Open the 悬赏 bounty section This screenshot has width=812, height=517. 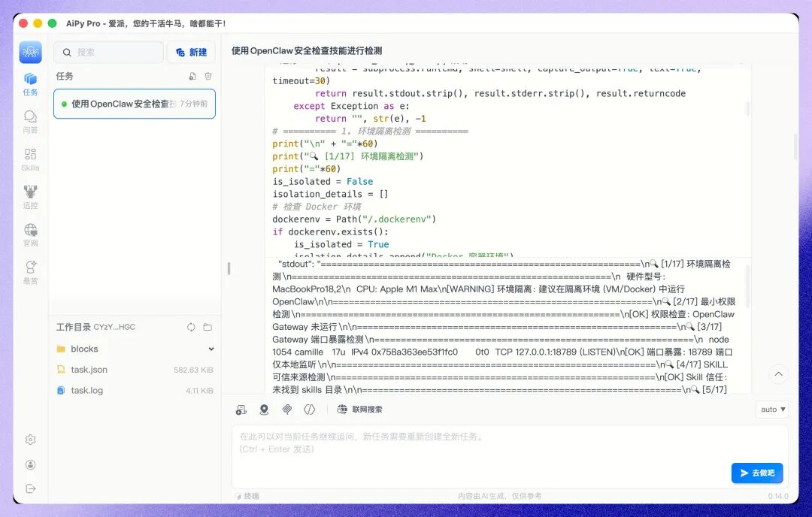pos(31,273)
